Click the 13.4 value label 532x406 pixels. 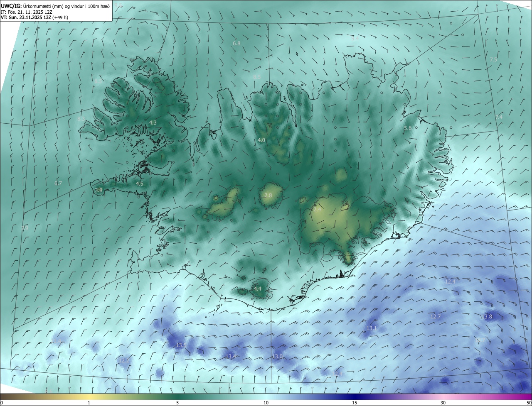point(231,357)
